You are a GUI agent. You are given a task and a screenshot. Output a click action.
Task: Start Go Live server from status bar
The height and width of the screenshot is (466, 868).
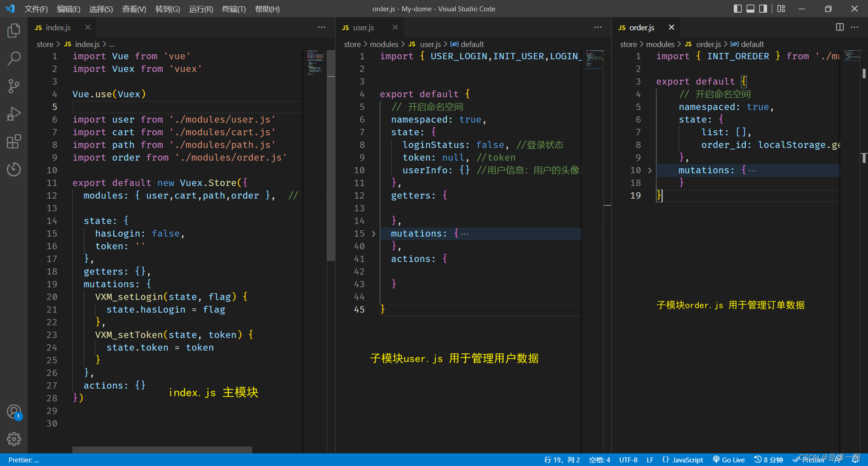[728, 460]
